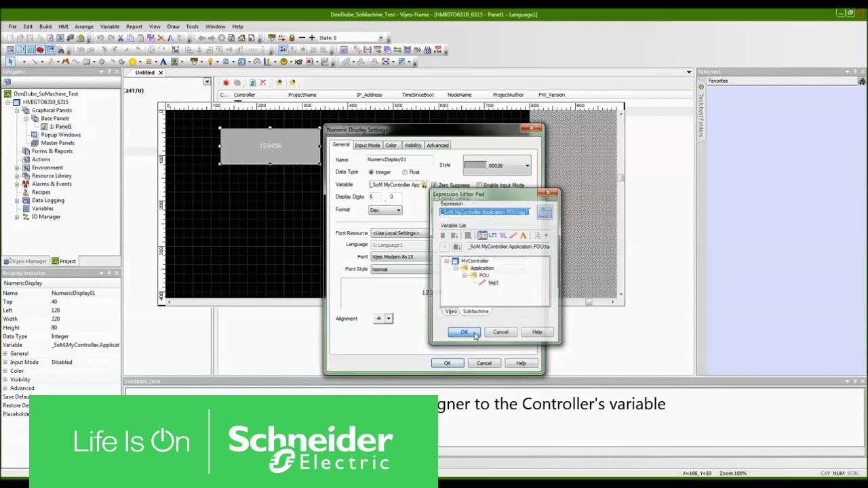Viewport: 868px width, 488px height.
Task: Switch to the Vijeo-Manager navigator tab
Action: (x=26, y=261)
